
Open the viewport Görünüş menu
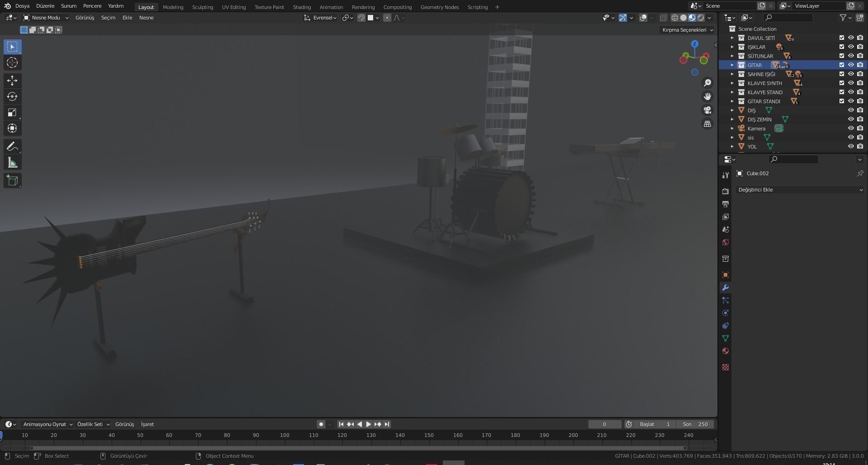point(85,18)
